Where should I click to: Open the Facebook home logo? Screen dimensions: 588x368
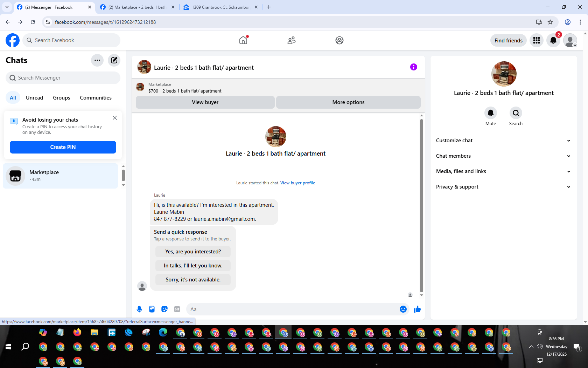(x=13, y=40)
